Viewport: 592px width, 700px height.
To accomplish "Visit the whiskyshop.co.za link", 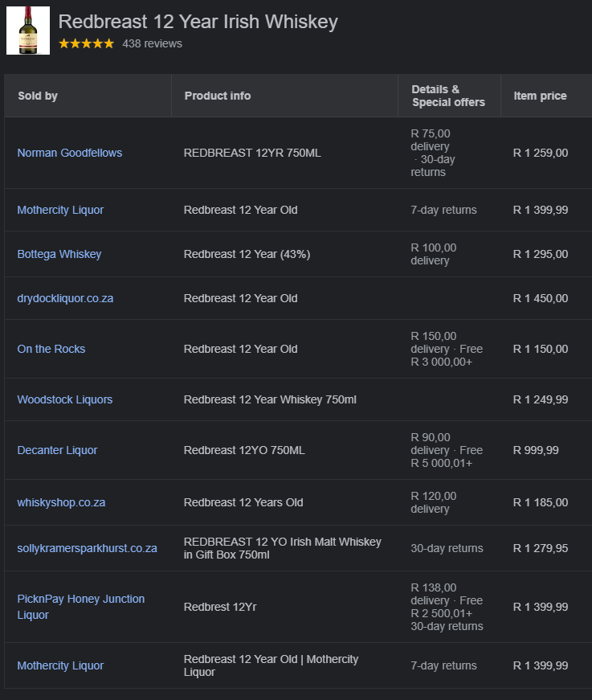I will click(61, 502).
